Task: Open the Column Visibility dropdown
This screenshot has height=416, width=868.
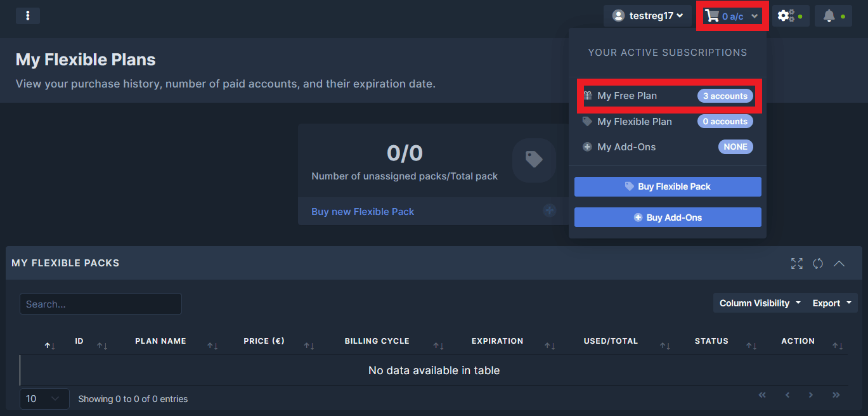Action: click(x=760, y=303)
